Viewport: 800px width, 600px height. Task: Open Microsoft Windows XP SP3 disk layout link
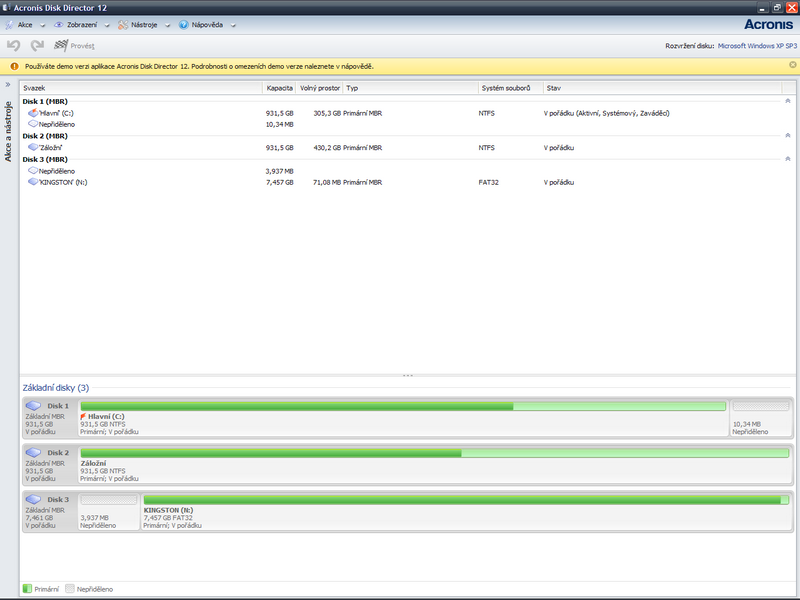757,46
